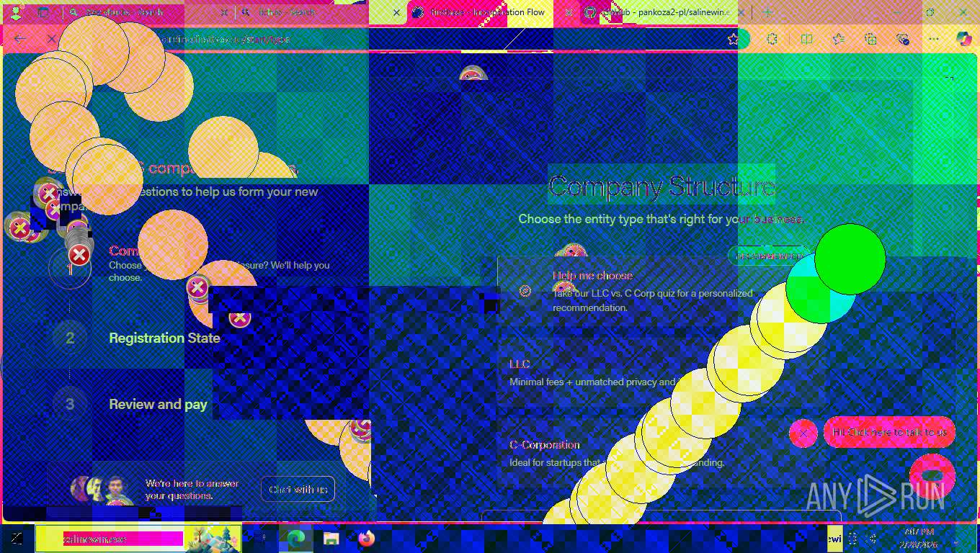Bookmark this page with star icon
Image resolution: width=980 pixels, height=553 pixels.
(733, 39)
